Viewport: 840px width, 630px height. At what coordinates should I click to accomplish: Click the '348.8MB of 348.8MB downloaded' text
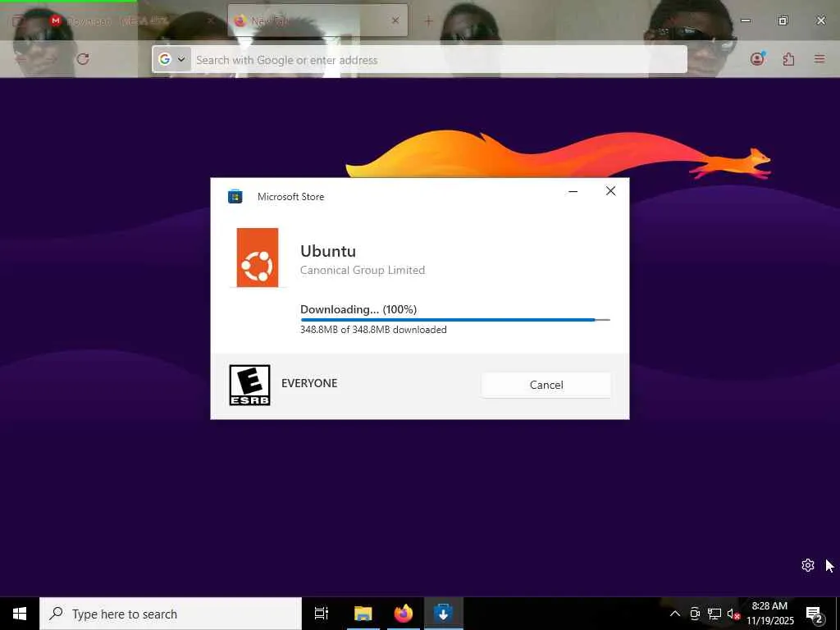pyautogui.click(x=373, y=330)
